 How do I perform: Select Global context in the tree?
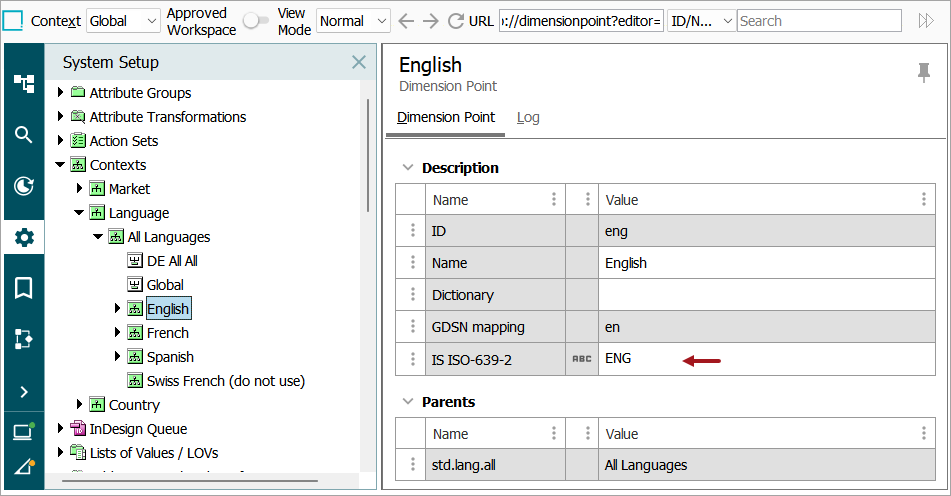pos(165,285)
